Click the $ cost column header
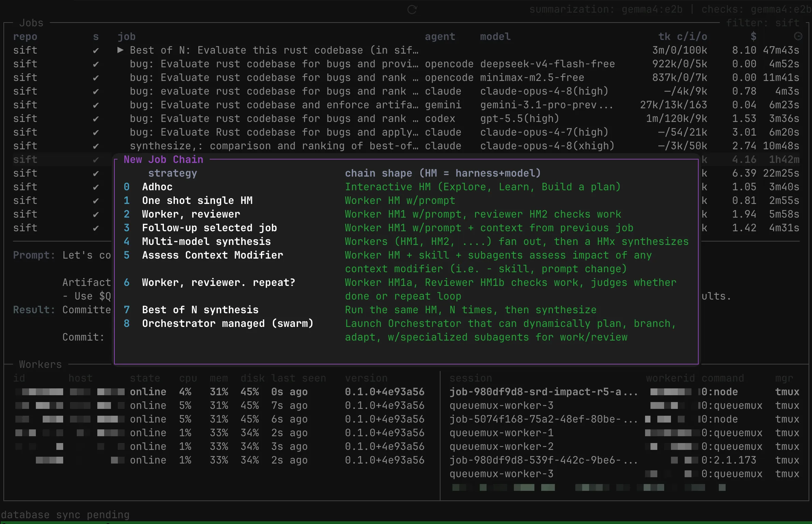The width and height of the screenshot is (812, 524). point(754,37)
